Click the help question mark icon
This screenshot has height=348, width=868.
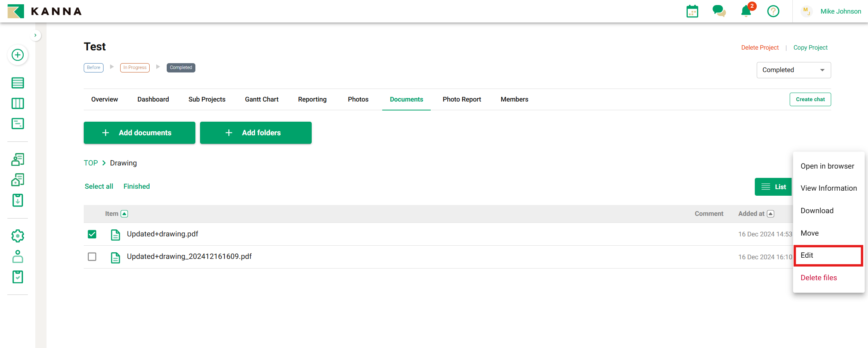click(773, 11)
